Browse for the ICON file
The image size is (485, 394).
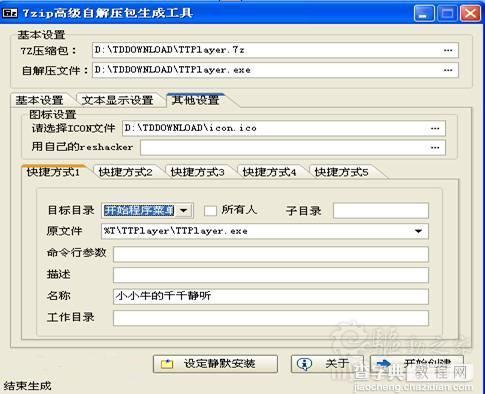coord(435,128)
